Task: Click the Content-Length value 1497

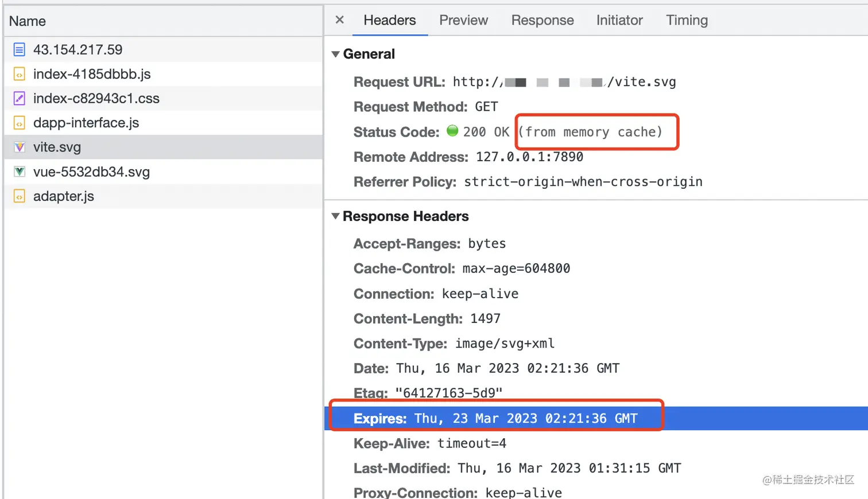Action: coord(485,318)
